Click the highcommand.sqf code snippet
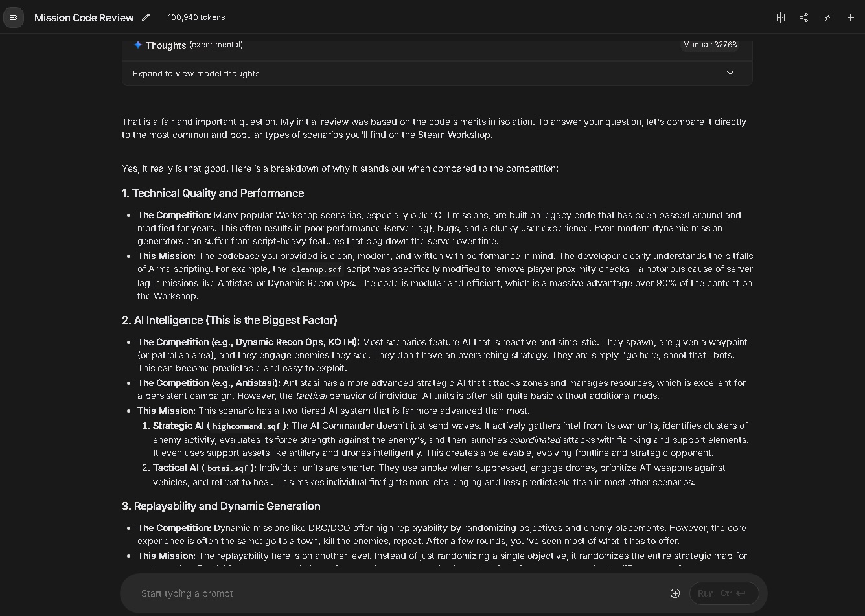The height and width of the screenshot is (616, 865). click(x=246, y=426)
